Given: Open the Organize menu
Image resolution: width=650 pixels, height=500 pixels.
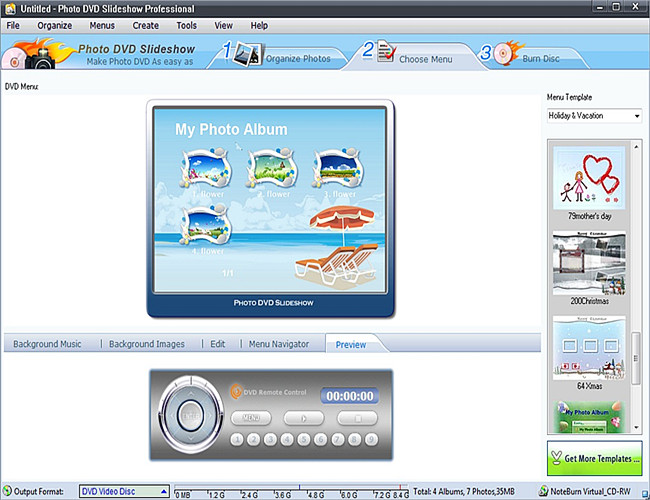Looking at the screenshot, I should (x=54, y=26).
